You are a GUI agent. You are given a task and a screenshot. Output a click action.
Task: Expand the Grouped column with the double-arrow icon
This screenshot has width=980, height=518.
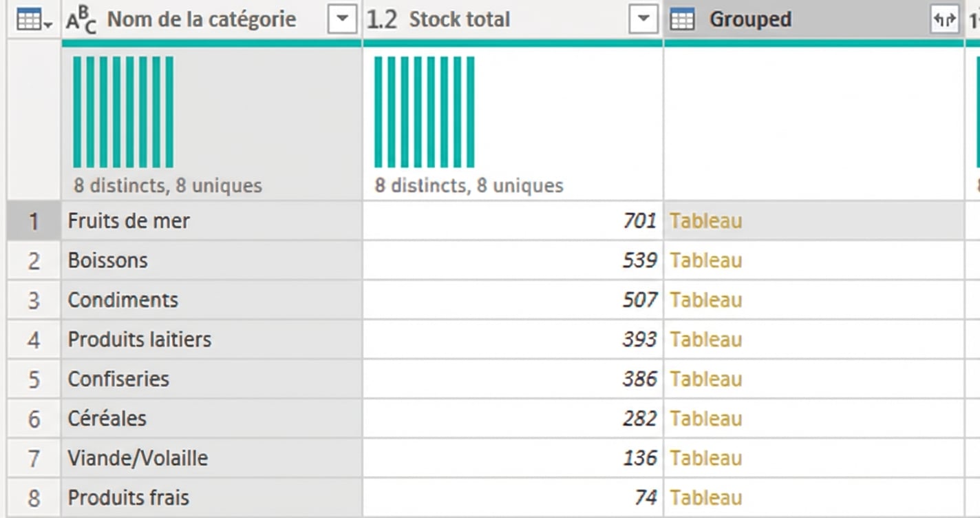tap(944, 20)
